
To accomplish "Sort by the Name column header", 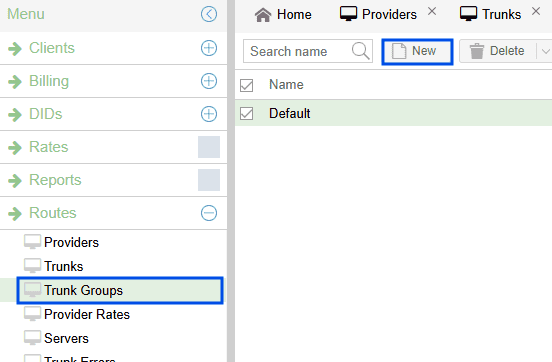I will click(286, 85).
